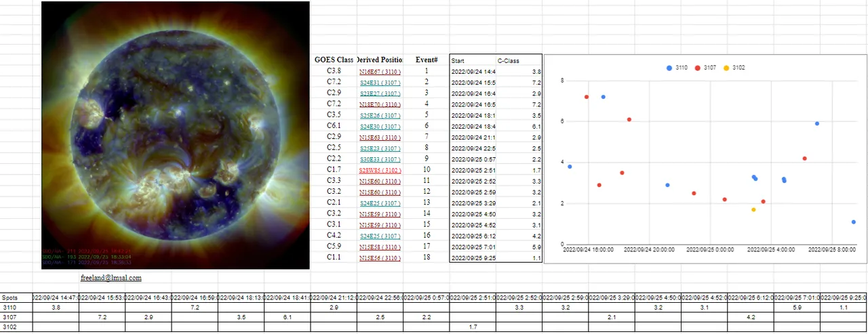Select the Spots row label cell

[x=17, y=297]
